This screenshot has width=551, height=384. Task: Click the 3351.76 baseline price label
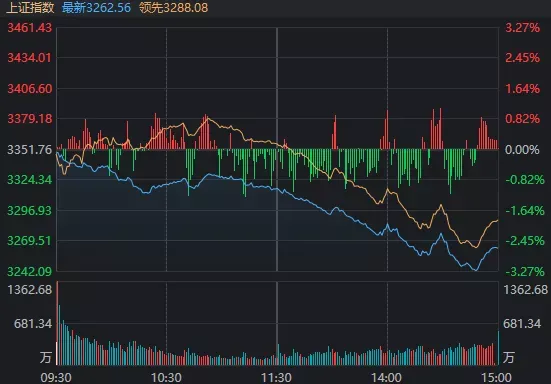pos(30,150)
